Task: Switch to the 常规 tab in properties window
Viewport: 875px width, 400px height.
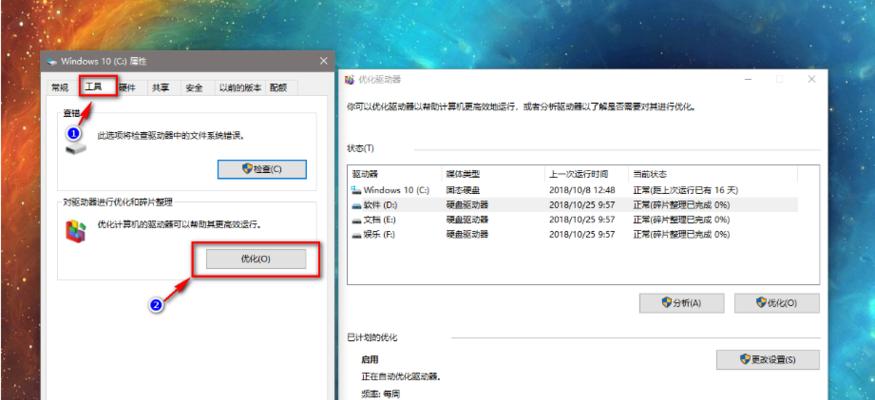Action: pos(60,88)
